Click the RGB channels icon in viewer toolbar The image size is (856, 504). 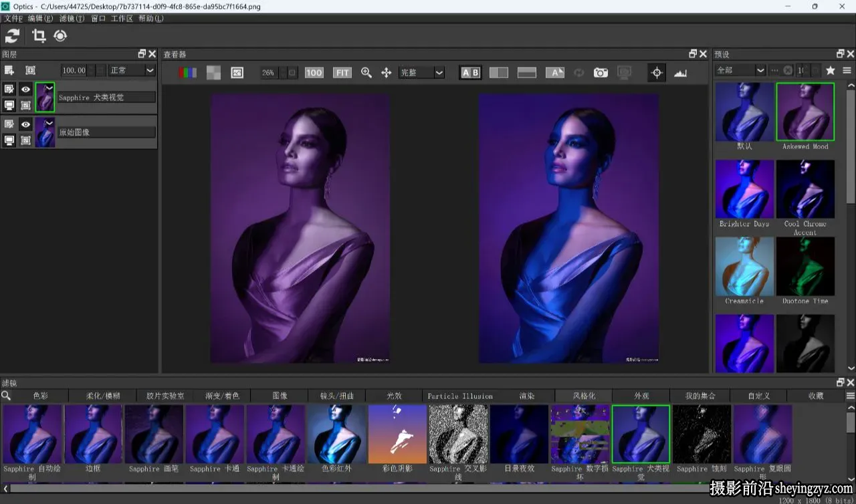[188, 73]
